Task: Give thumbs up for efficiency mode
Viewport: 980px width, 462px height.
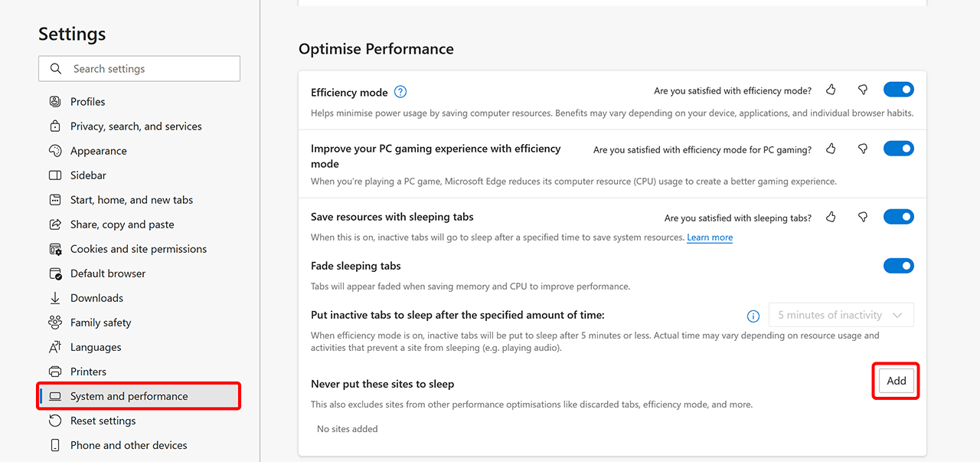Action: tap(831, 90)
